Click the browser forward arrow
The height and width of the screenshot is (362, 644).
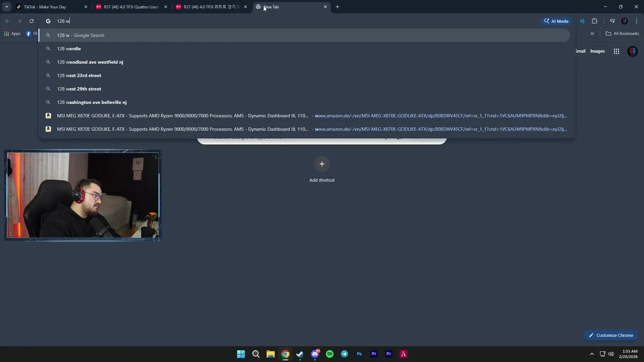(19, 21)
